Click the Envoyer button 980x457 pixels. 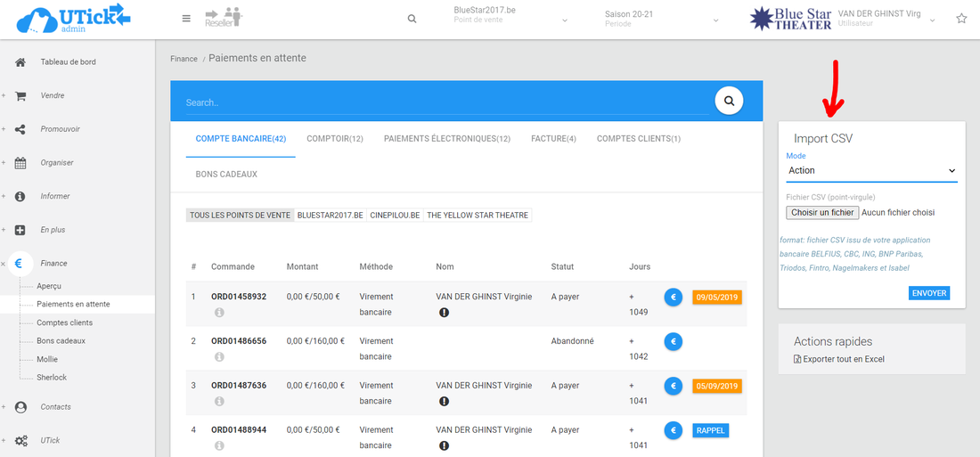929,293
